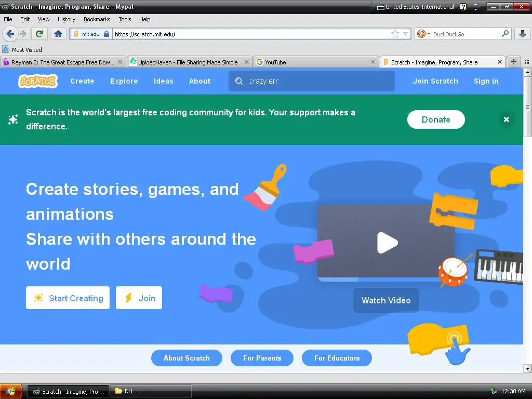This screenshot has width=532, height=399.
Task: Click the padlock site security icon
Action: tap(107, 34)
